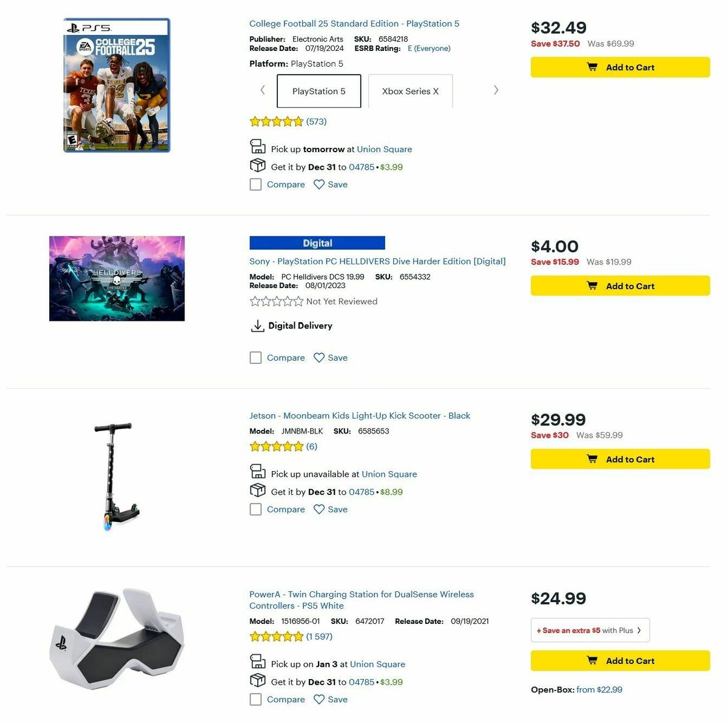Enable Compare for the HELLDIVERS Dive Harder Edition
This screenshot has height=724, width=728.
[255, 357]
